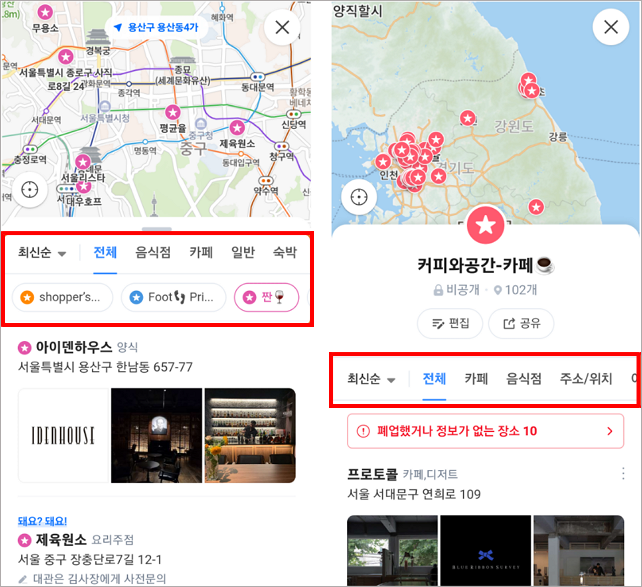Image resolution: width=642 pixels, height=587 pixels.
Task: Close the map showing 용산구 용산동4가
Action: 283,27
